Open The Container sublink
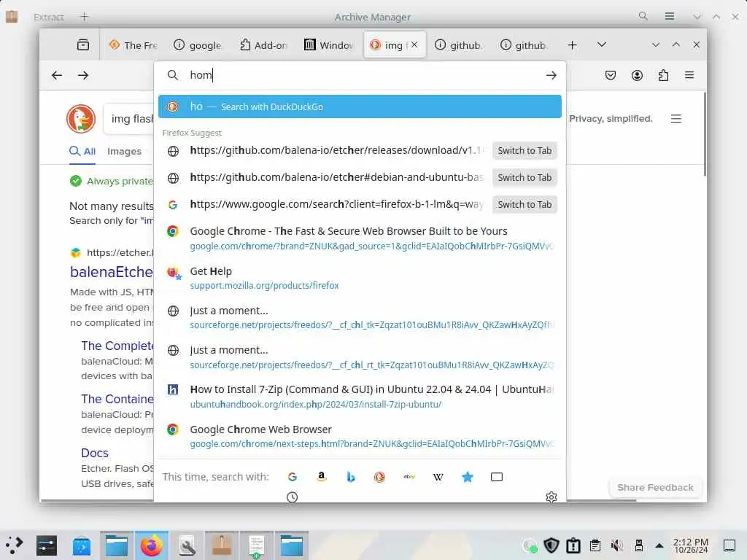 pos(117,399)
